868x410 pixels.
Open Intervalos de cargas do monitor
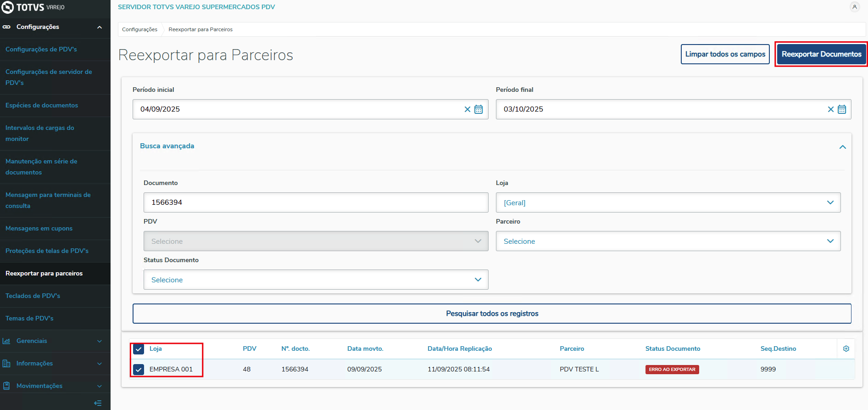click(55, 134)
